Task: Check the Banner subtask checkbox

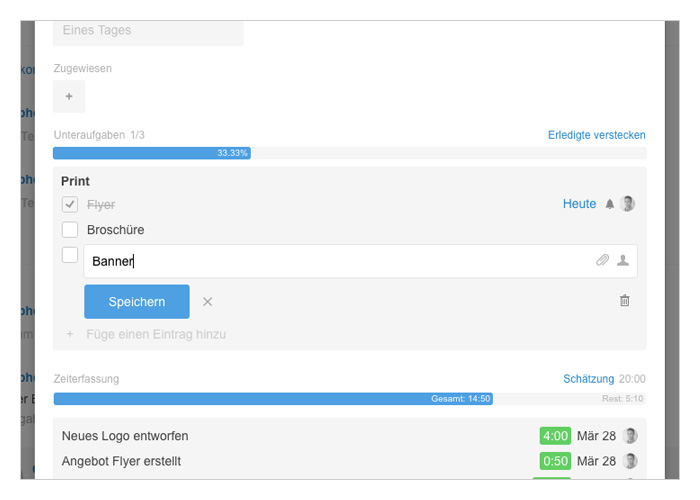Action: point(70,255)
